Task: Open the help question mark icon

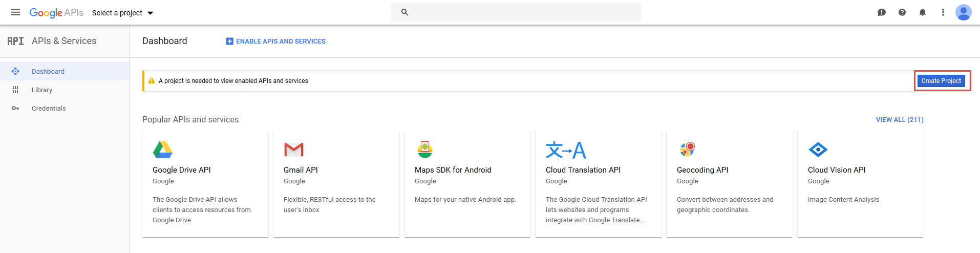Action: click(902, 12)
